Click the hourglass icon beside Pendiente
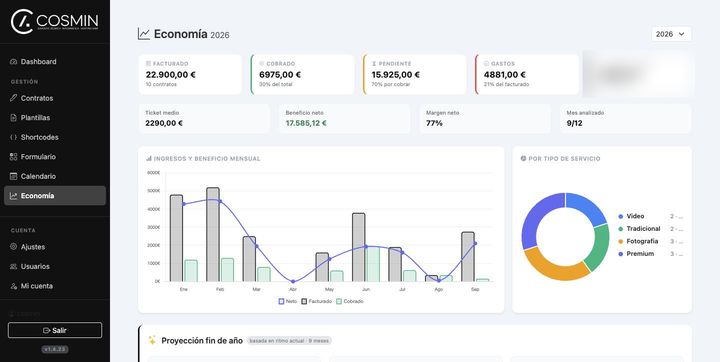 (x=374, y=63)
